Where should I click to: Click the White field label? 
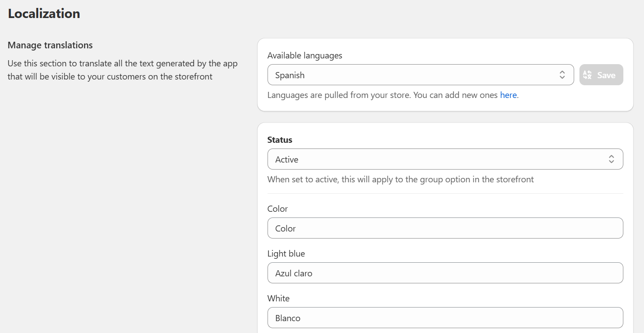click(279, 298)
